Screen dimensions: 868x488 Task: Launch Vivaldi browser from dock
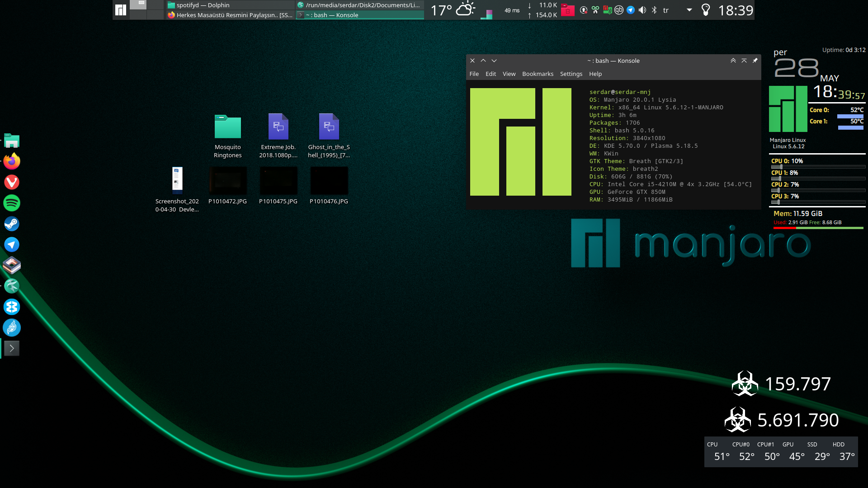tap(12, 182)
